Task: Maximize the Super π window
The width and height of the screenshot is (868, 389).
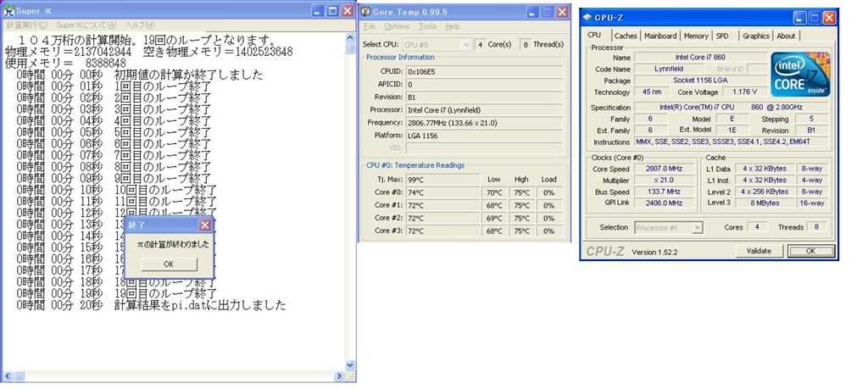Action: pyautogui.click(x=332, y=10)
